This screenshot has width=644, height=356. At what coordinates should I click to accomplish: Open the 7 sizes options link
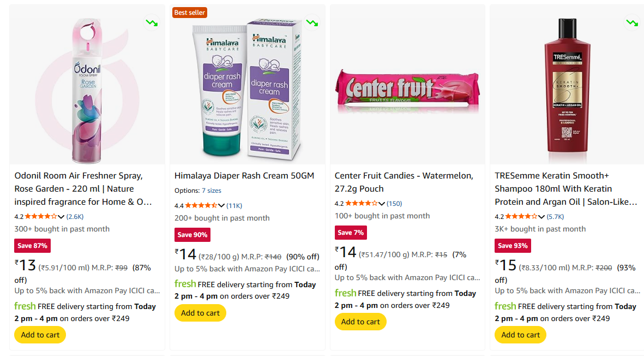point(212,191)
